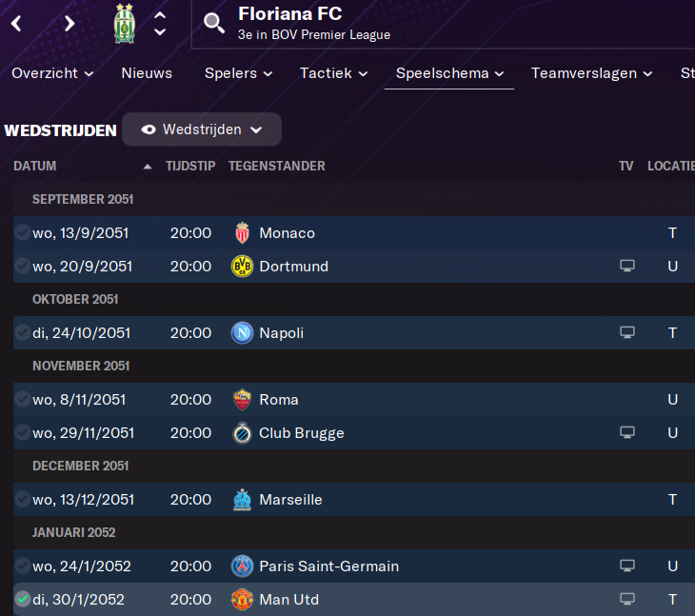
Task: Open the Nieuws tab
Action: [147, 73]
